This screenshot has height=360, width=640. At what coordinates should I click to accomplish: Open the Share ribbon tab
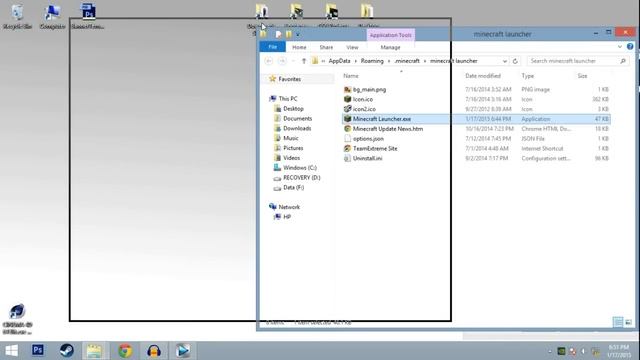pyautogui.click(x=326, y=47)
